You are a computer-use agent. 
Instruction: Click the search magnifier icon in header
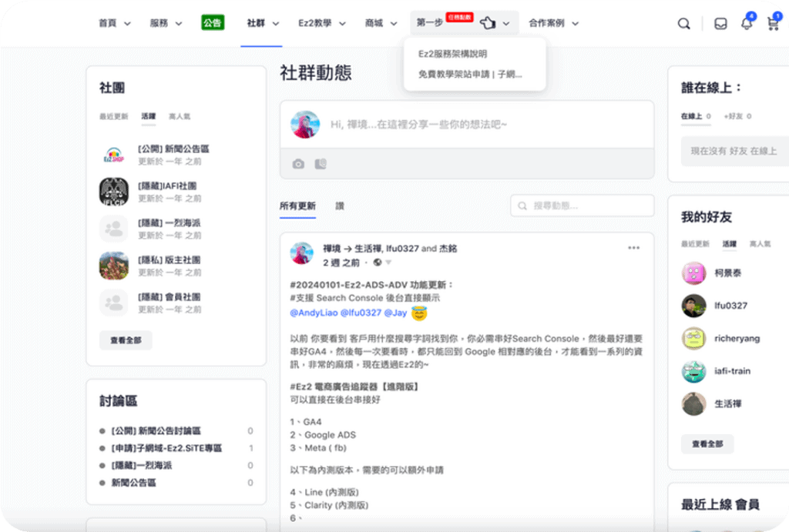[x=683, y=24]
